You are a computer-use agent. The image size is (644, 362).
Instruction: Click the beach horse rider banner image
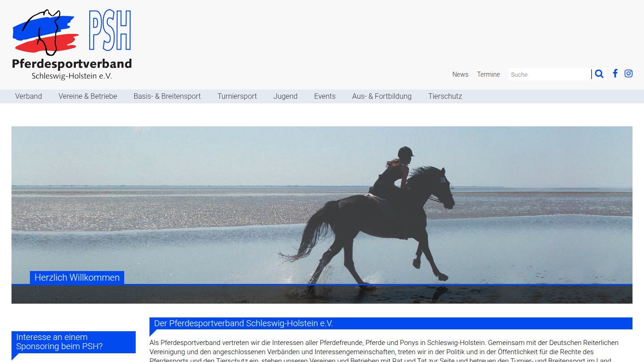click(x=322, y=215)
